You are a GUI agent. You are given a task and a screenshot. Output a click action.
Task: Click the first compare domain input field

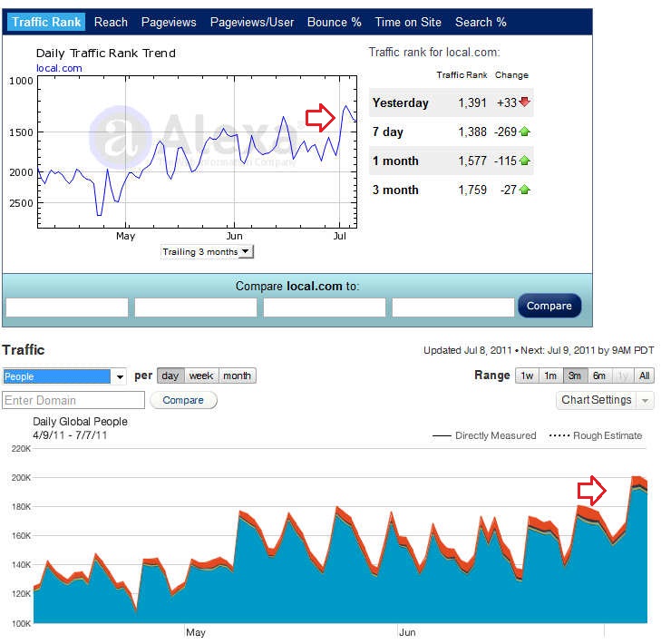point(67,307)
